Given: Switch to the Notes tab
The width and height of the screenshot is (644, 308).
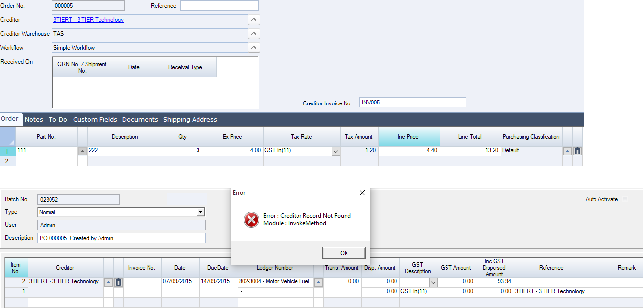Looking at the screenshot, I should (34, 120).
